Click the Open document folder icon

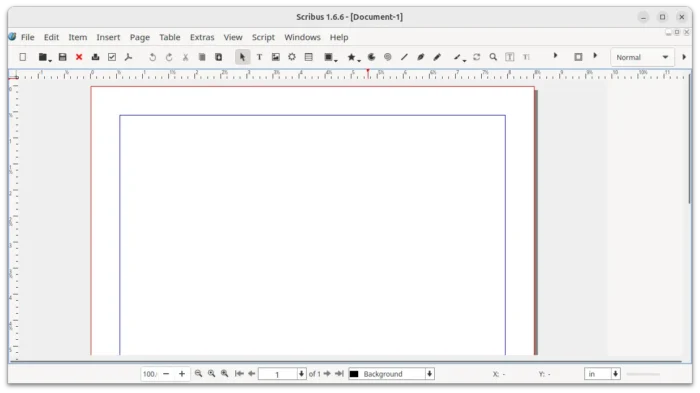tap(42, 57)
